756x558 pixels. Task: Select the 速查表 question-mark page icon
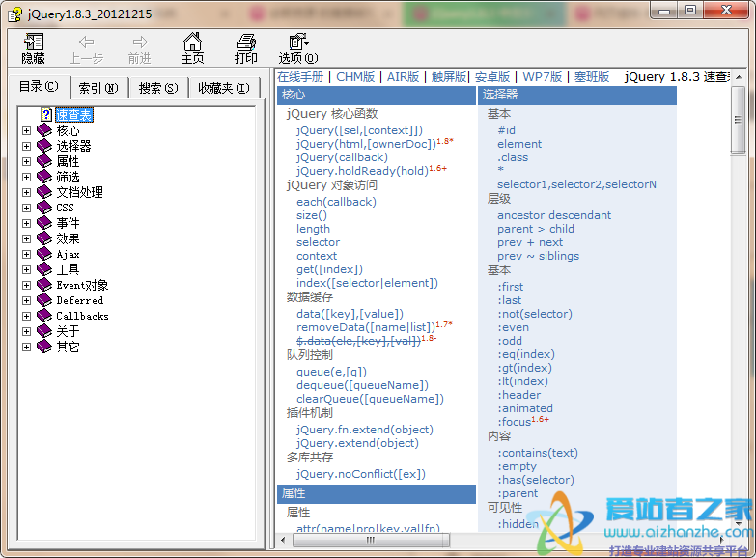(x=46, y=115)
